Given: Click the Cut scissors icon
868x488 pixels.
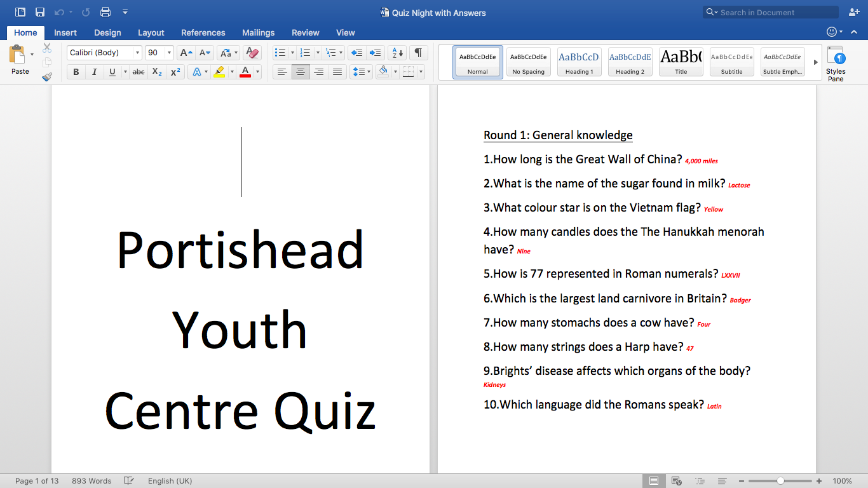Looking at the screenshot, I should [47, 48].
